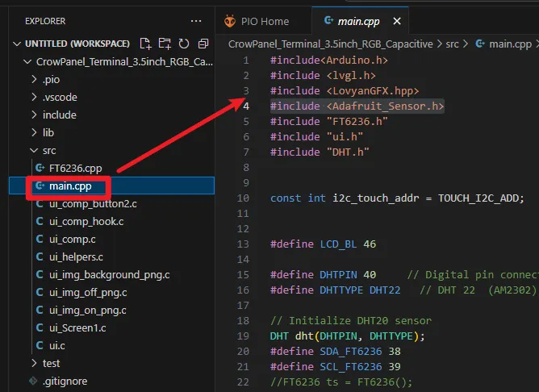Expand the test folder

click(x=51, y=363)
